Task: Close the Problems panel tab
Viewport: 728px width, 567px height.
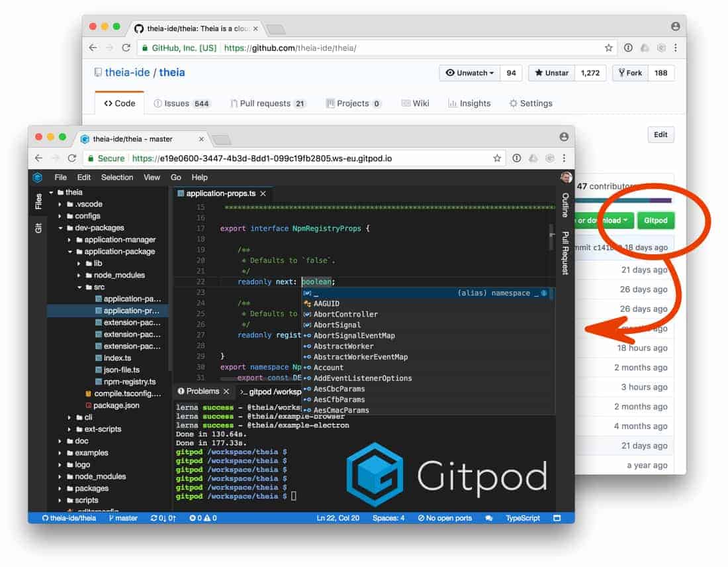Action: [226, 391]
